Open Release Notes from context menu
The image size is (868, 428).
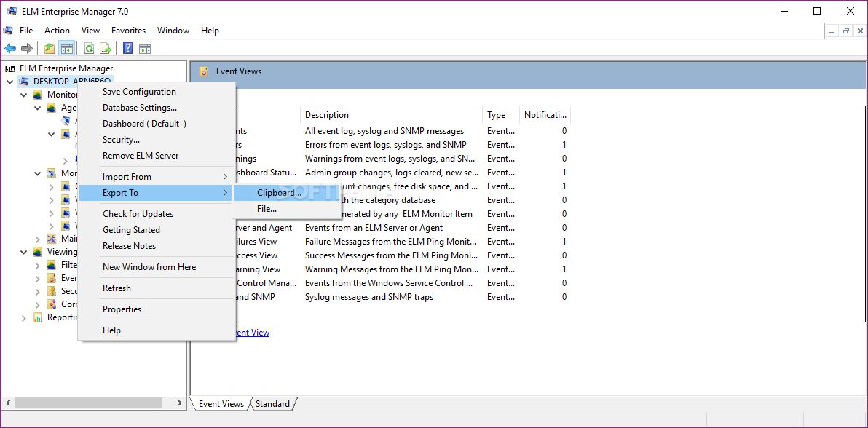click(156, 246)
